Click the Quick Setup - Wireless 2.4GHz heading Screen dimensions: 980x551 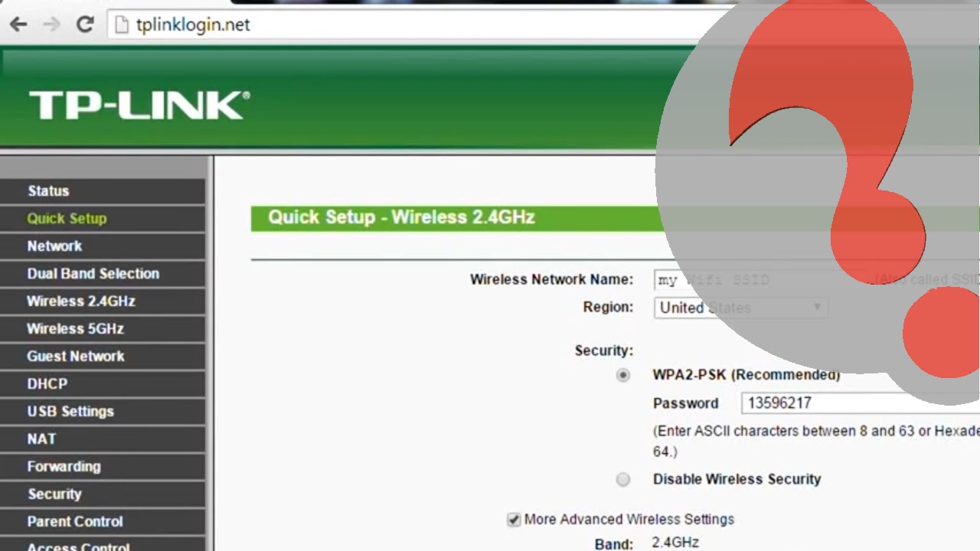(x=401, y=217)
